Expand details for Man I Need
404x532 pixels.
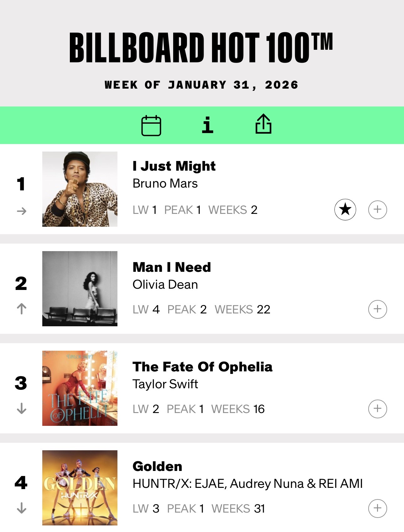[x=377, y=309]
